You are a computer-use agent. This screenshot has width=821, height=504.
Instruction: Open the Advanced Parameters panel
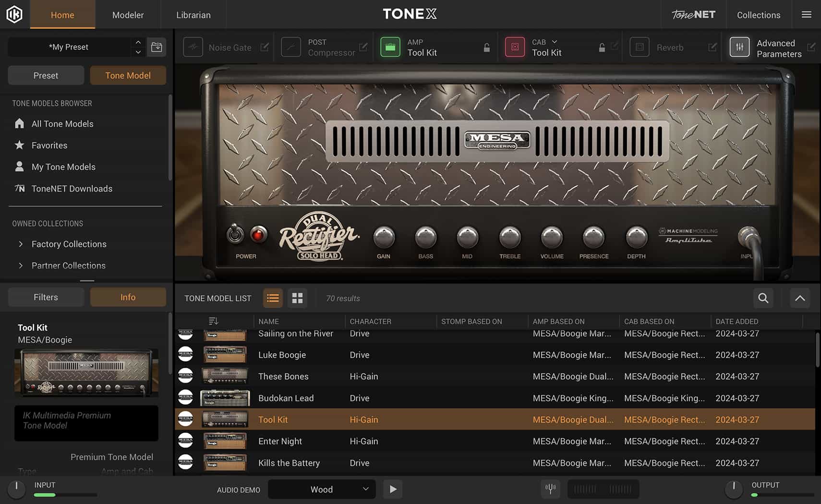740,47
